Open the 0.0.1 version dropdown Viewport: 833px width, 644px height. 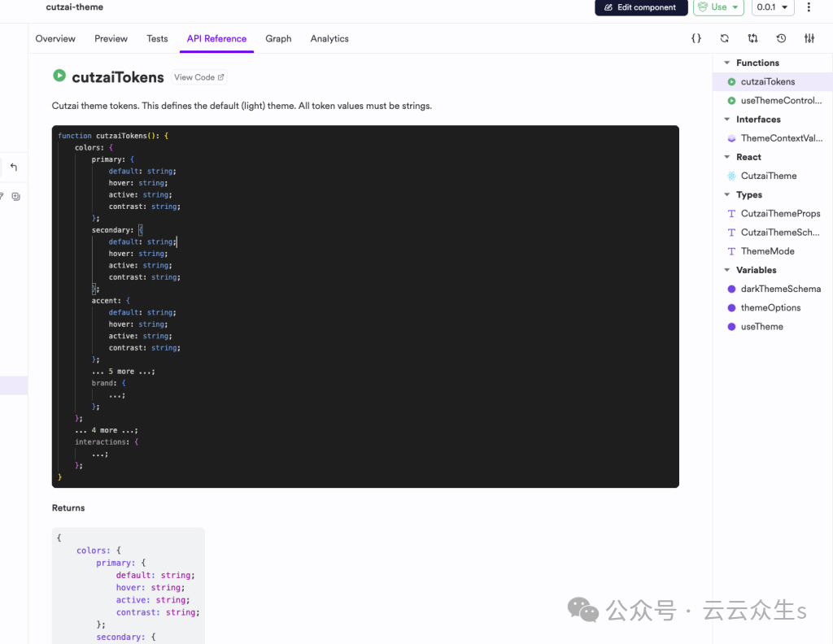(773, 7)
